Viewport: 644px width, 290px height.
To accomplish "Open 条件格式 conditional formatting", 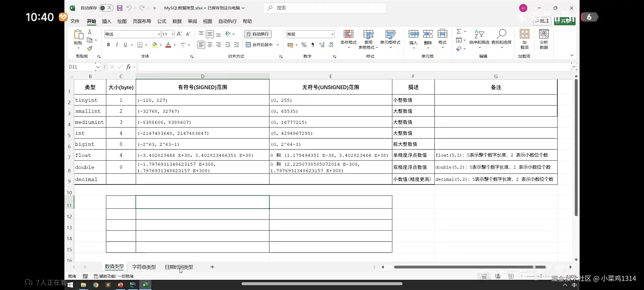I will (x=348, y=38).
